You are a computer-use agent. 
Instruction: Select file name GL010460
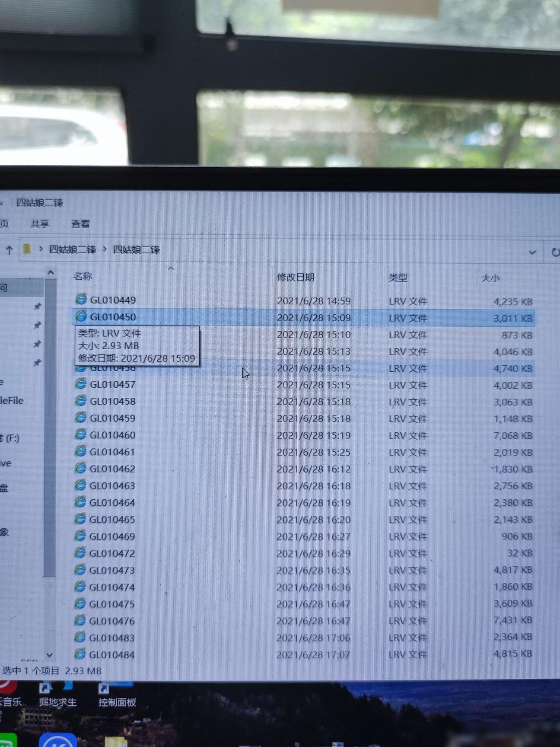(x=112, y=435)
